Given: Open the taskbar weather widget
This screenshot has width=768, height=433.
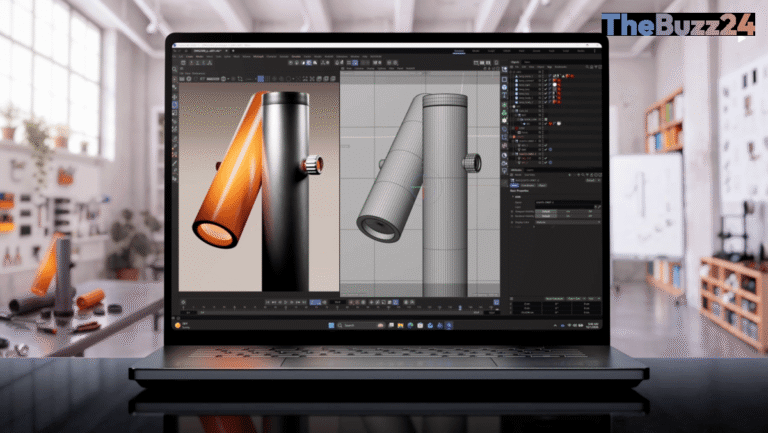Looking at the screenshot, I should pyautogui.click(x=183, y=325).
